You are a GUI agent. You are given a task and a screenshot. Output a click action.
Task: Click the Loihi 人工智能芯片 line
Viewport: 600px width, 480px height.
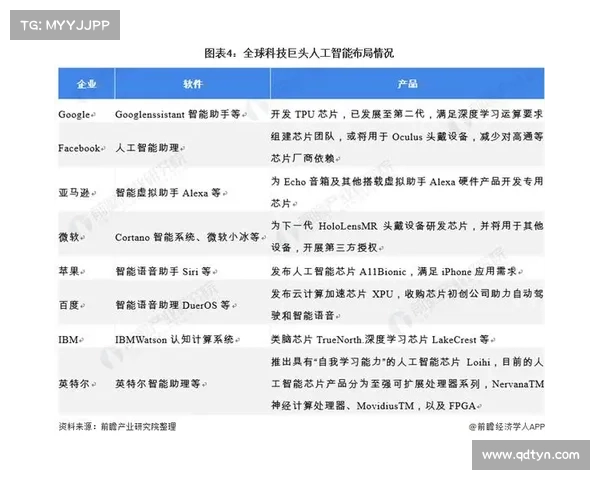point(407,362)
